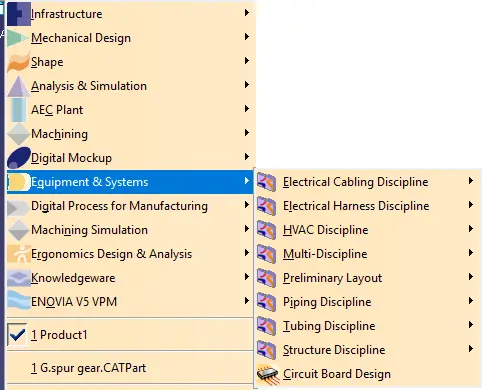The width and height of the screenshot is (482, 390).
Task: Click the HVAC Discipline icon
Action: click(266, 230)
